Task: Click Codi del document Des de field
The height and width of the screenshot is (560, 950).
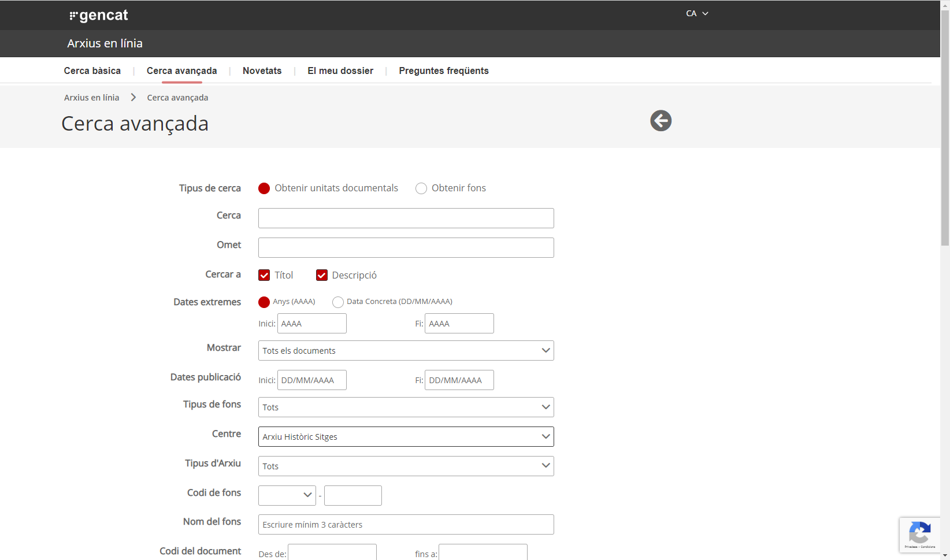Action: (332, 552)
